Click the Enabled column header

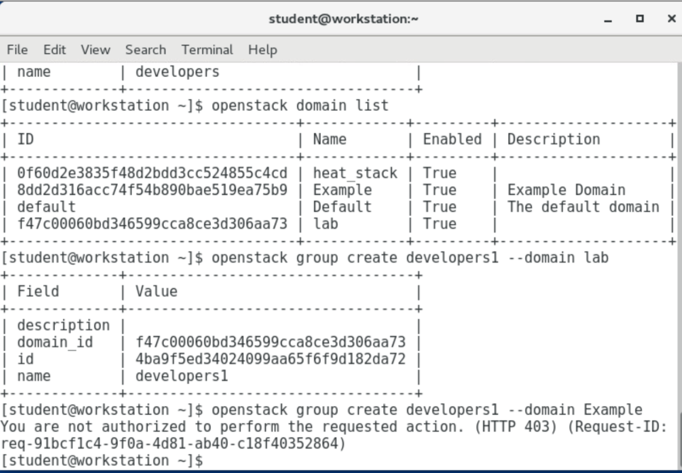[451, 139]
